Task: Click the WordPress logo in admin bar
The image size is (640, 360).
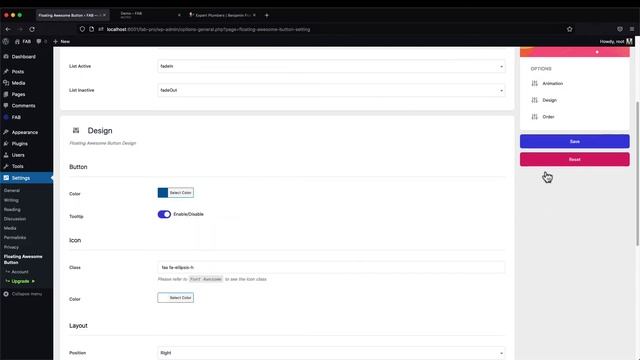Action: (x=6, y=41)
